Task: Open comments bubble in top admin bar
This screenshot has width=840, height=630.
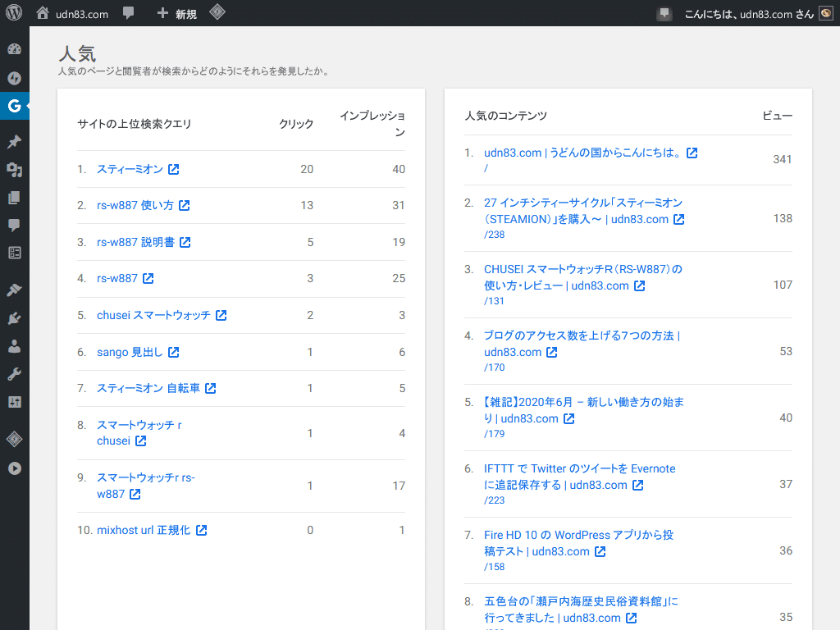Action: [128, 13]
